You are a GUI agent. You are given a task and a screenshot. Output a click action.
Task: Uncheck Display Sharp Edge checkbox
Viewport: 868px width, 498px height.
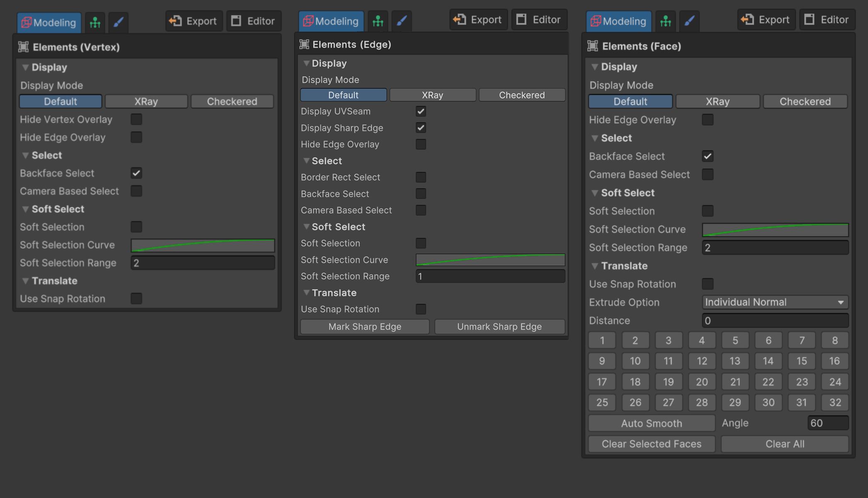coord(421,128)
